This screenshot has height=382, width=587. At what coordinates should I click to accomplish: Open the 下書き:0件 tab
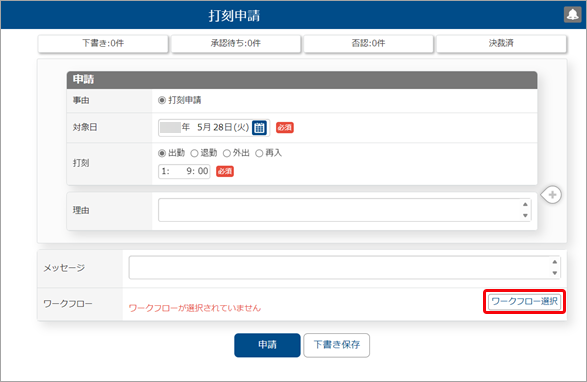coord(103,43)
